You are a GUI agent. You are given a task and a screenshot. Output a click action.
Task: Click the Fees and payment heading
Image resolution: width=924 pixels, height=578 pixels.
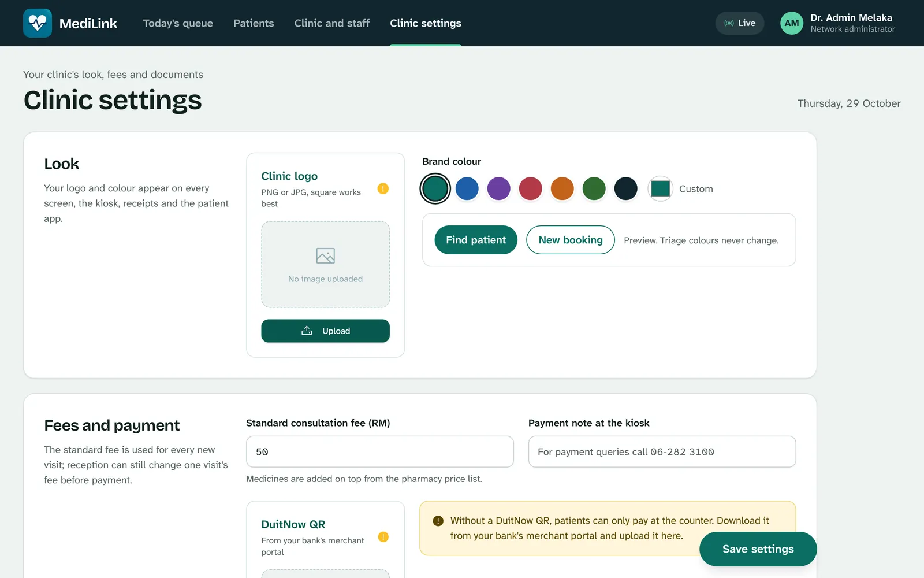pyautogui.click(x=112, y=425)
